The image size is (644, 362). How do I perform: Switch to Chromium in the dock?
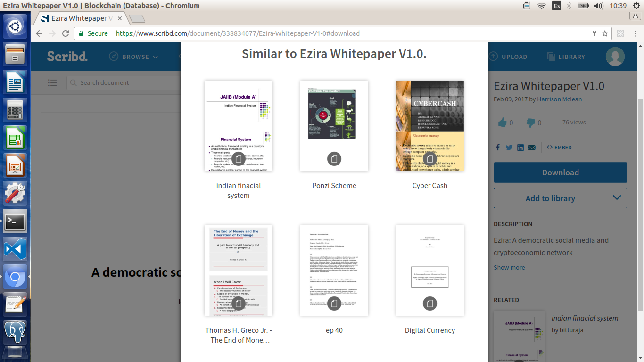(15, 277)
